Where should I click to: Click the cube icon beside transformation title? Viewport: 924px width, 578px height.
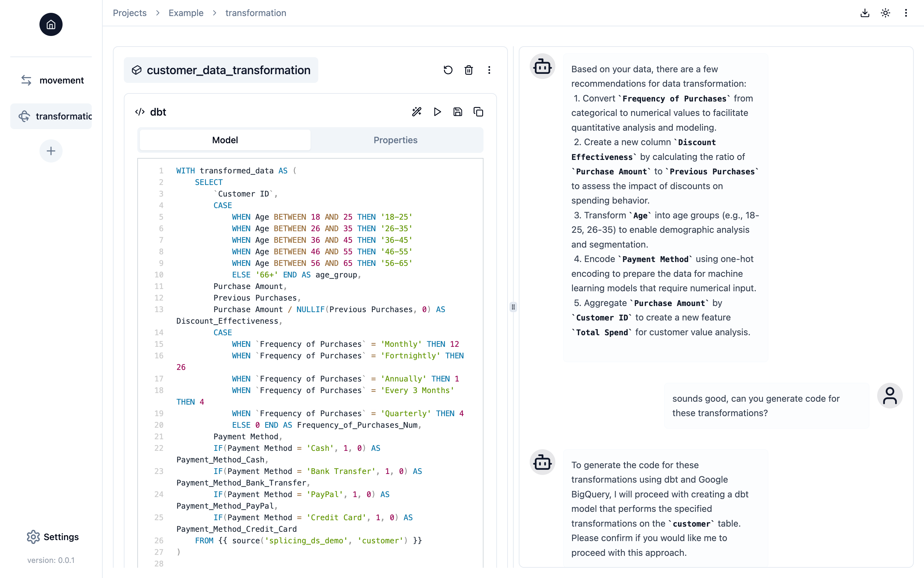137,70
